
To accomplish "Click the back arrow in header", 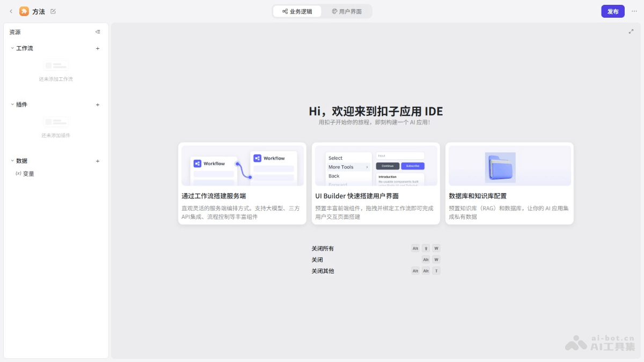I will tap(11, 11).
